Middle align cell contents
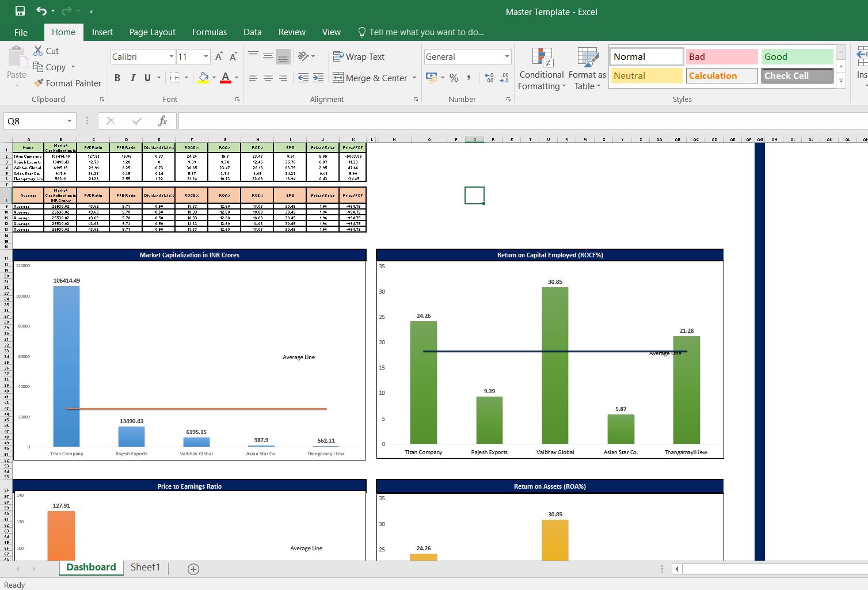 pyautogui.click(x=268, y=56)
